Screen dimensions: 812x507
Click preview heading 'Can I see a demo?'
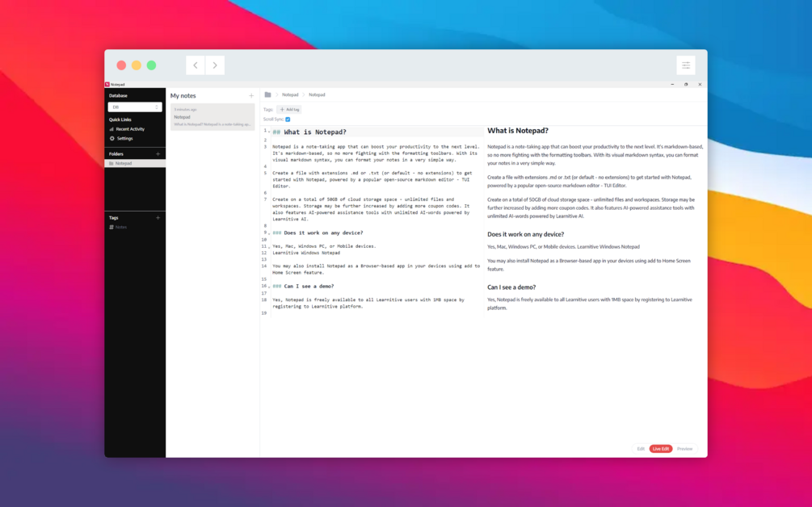click(x=511, y=287)
